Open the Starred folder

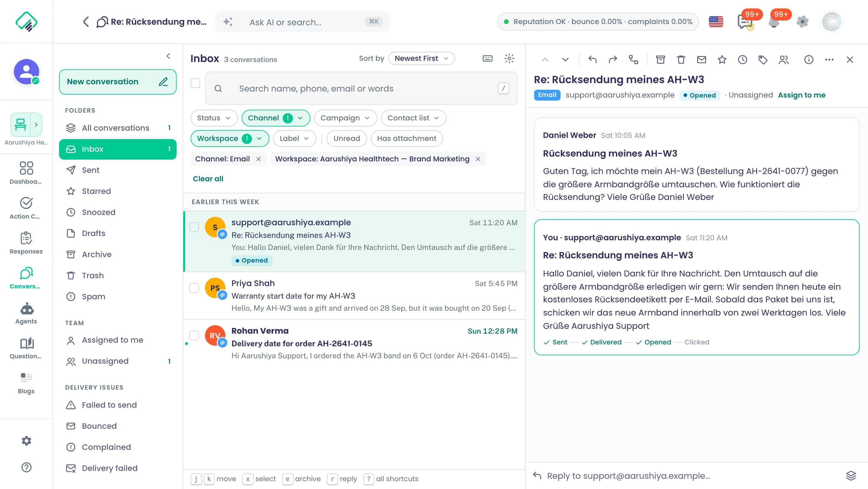(118, 191)
